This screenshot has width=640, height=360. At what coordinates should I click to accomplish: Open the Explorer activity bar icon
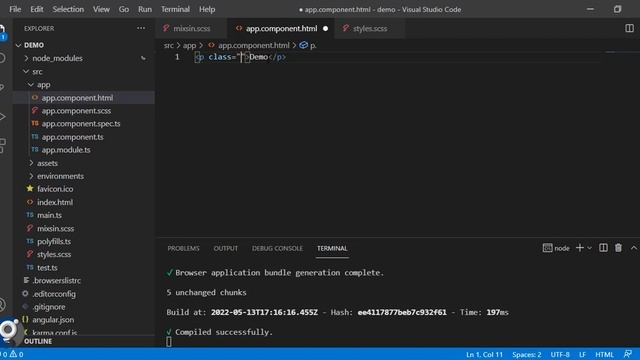point(3,32)
